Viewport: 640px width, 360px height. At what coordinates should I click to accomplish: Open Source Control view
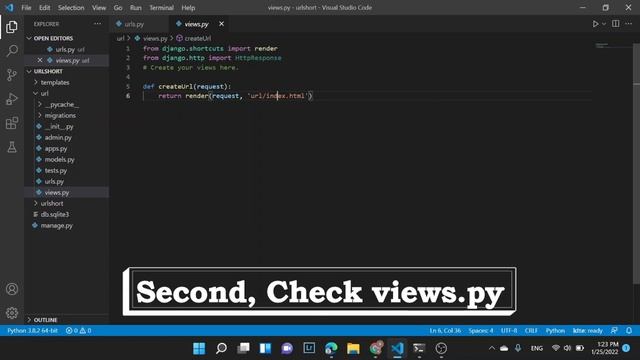coord(12,75)
